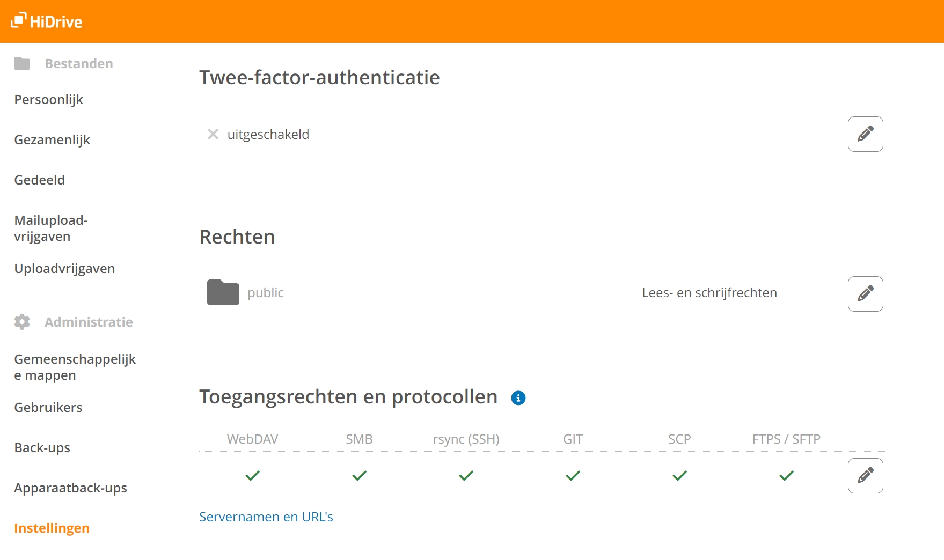This screenshot has width=944, height=560.
Task: Open Apparaatback-ups from the sidebar
Action: tap(70, 488)
